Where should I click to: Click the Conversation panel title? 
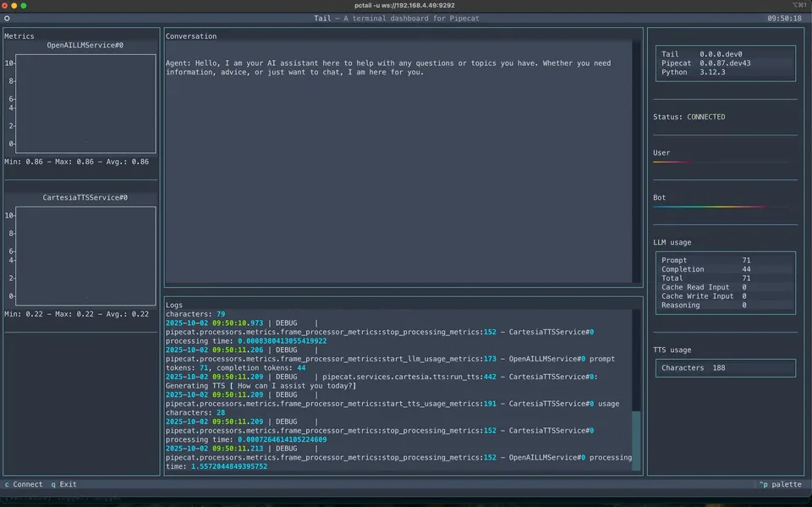point(191,36)
